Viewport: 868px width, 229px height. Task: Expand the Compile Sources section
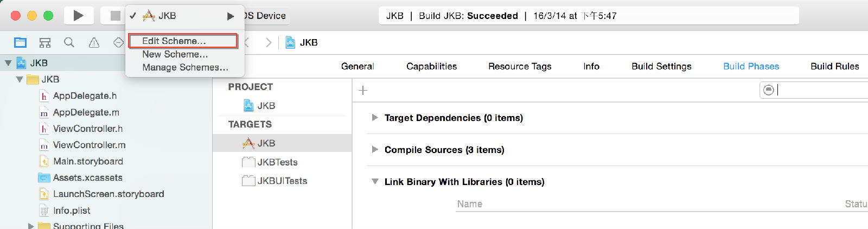click(x=374, y=149)
